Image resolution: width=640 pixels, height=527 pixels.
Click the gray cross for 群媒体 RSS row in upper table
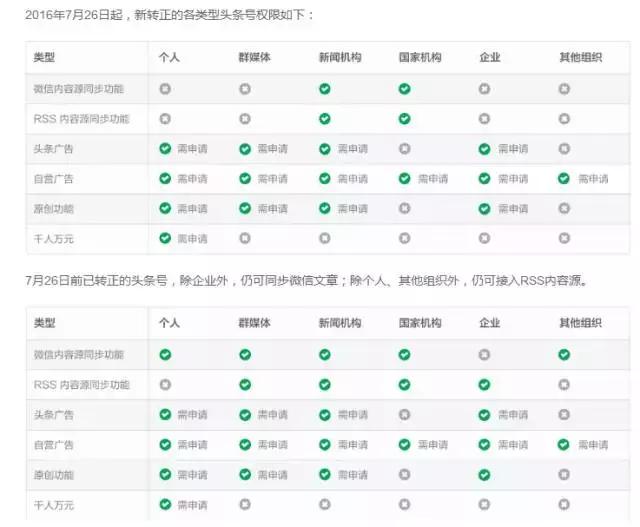(245, 119)
